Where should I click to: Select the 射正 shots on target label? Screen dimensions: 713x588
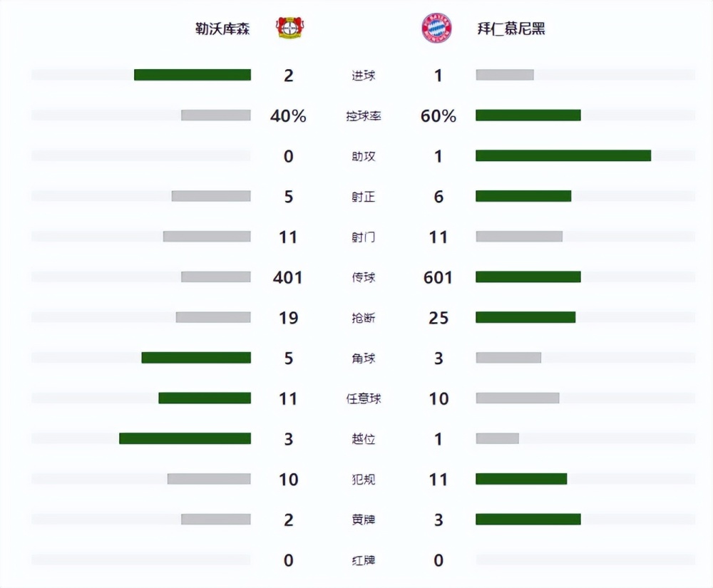coord(364,197)
